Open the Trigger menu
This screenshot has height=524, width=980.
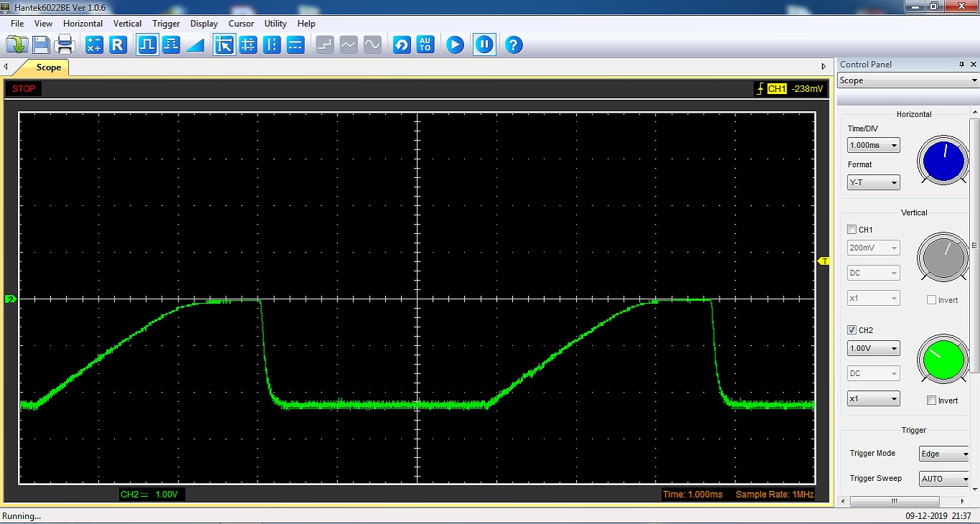point(166,24)
